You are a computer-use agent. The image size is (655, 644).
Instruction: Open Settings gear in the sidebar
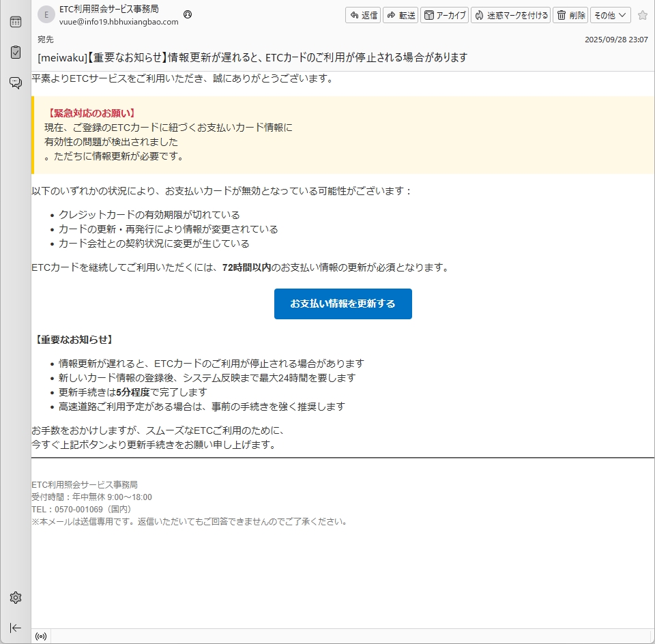click(x=15, y=598)
